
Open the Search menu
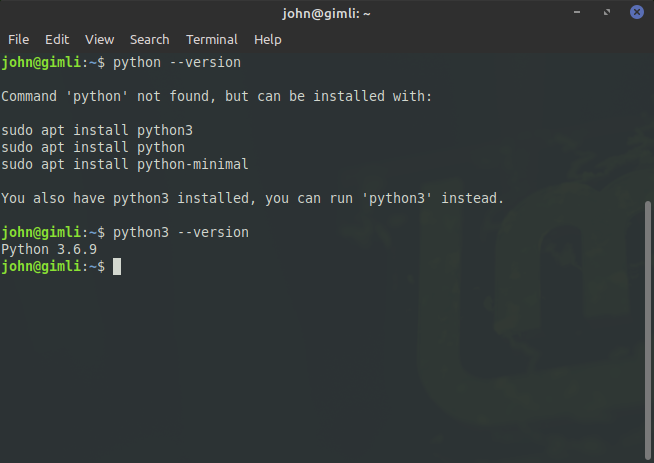coord(149,40)
